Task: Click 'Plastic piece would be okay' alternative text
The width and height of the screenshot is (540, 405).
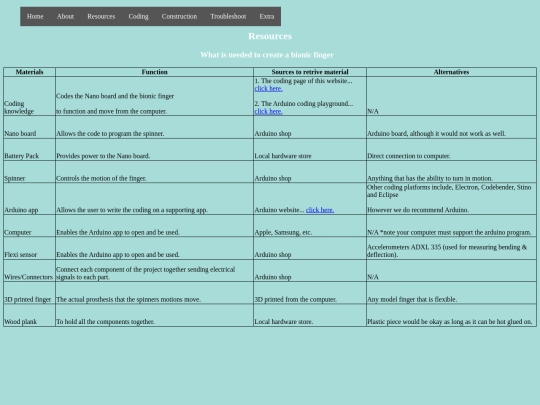Action: pyautogui.click(x=450, y=322)
